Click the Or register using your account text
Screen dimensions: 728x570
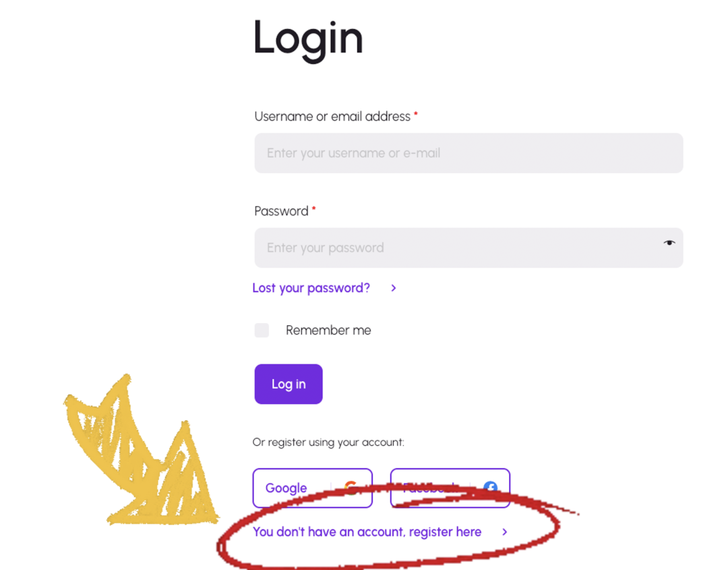point(328,443)
